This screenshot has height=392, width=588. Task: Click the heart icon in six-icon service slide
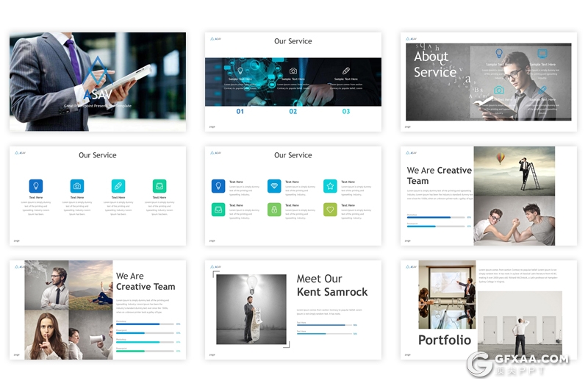[330, 210]
